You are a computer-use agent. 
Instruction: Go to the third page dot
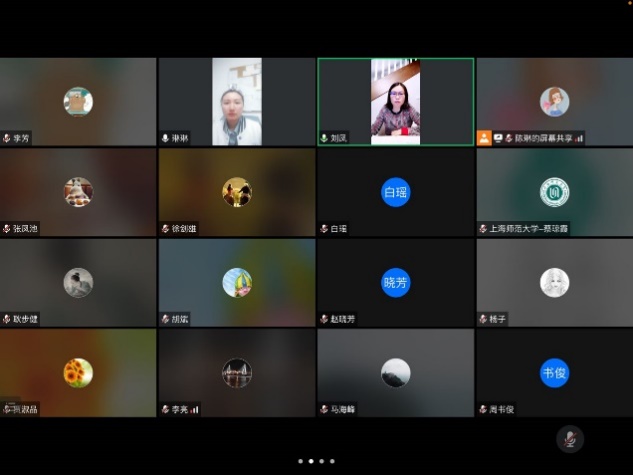(x=321, y=461)
